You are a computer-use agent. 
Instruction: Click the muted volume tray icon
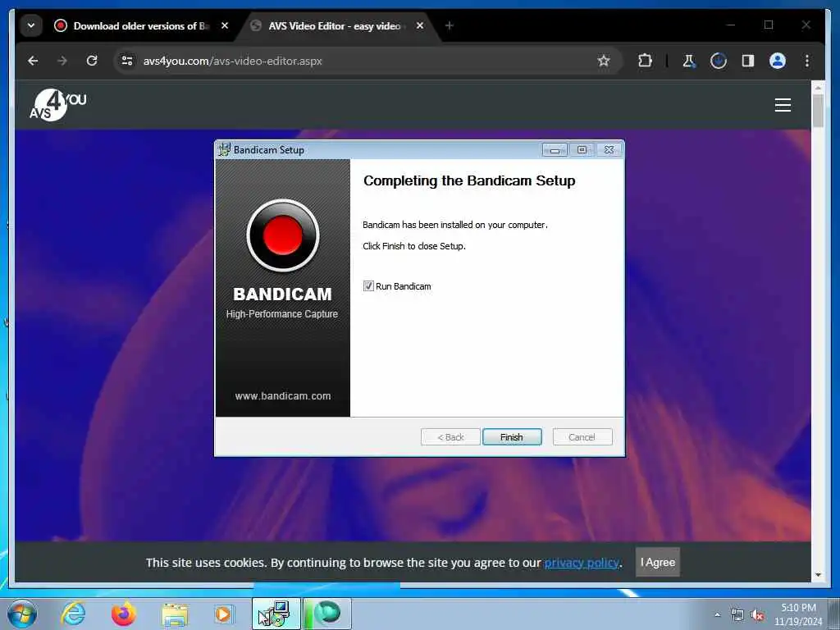tap(757, 614)
